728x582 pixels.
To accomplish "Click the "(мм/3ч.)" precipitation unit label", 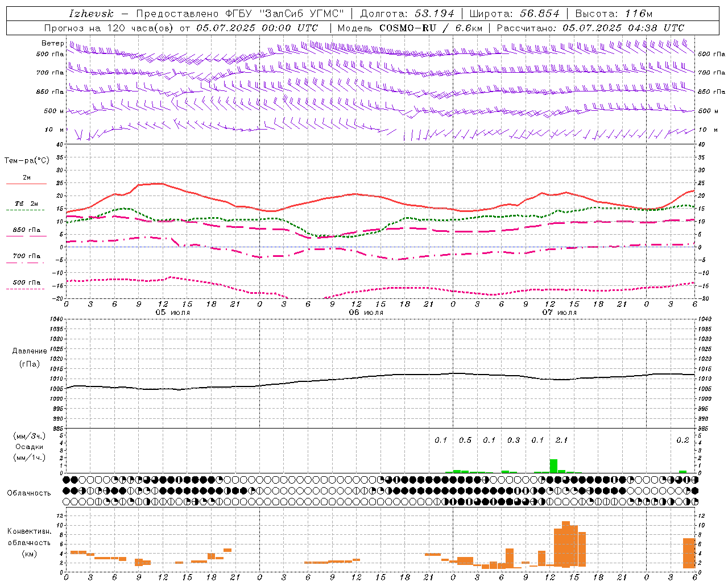I will [30, 436].
